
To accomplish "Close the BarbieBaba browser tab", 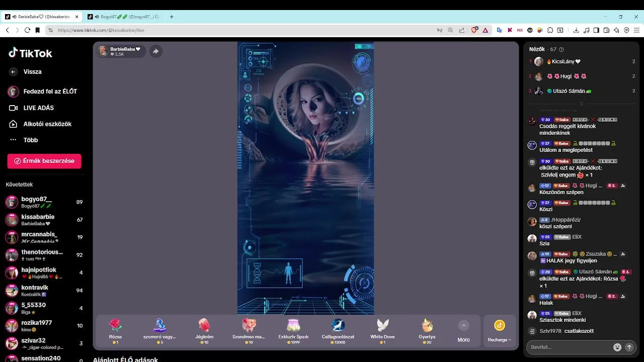I will click(x=77, y=17).
